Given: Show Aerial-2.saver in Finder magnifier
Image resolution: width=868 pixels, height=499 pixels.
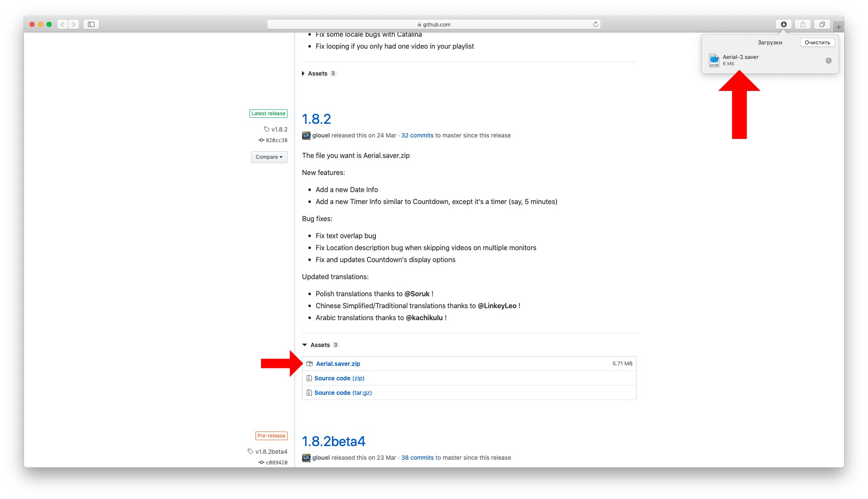Looking at the screenshot, I should [828, 61].
